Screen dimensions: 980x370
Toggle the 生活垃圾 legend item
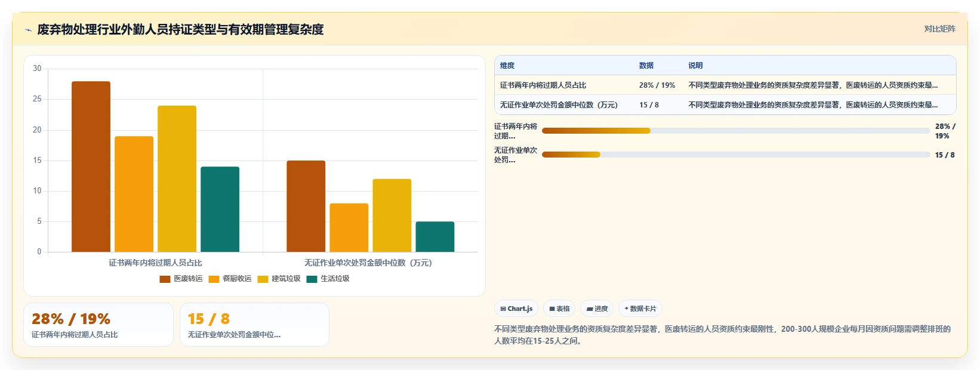click(328, 279)
